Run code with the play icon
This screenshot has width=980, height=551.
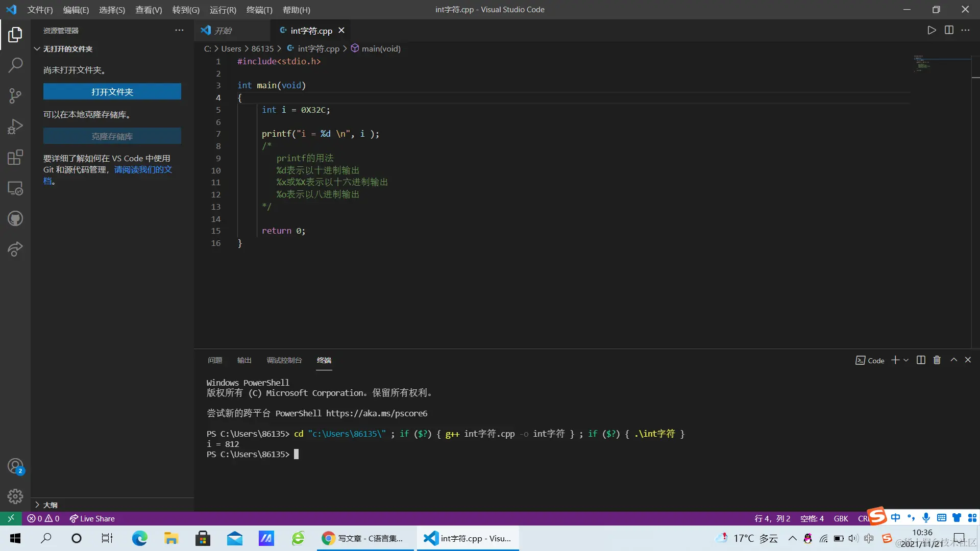tap(932, 30)
